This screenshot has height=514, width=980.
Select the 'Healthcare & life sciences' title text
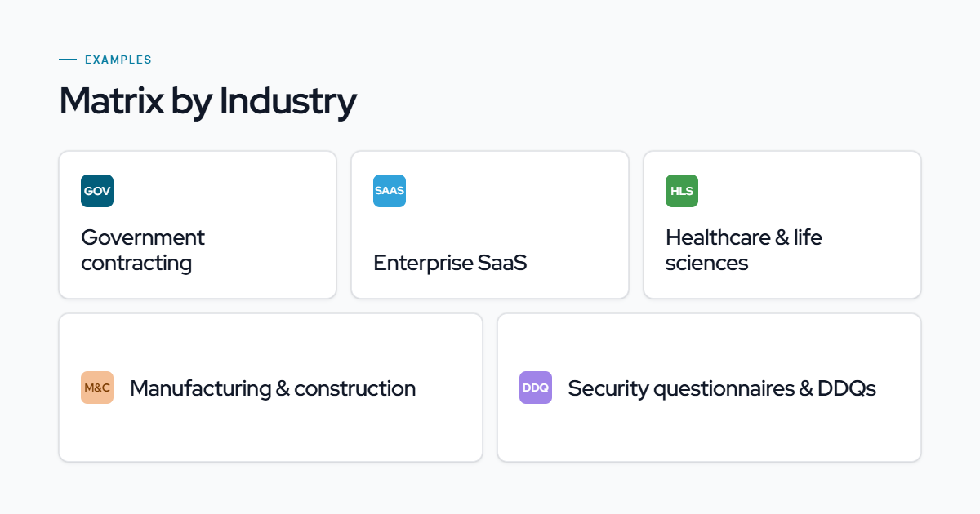coord(744,250)
